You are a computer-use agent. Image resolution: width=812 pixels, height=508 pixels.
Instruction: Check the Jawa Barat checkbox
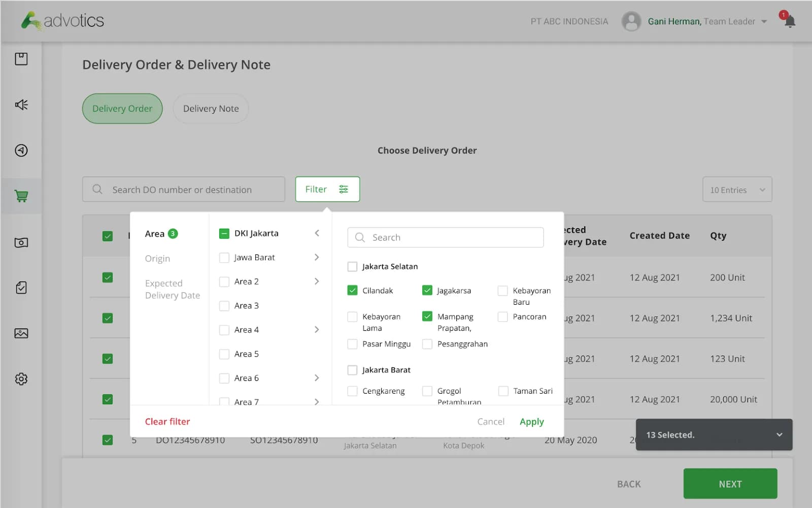pos(224,258)
